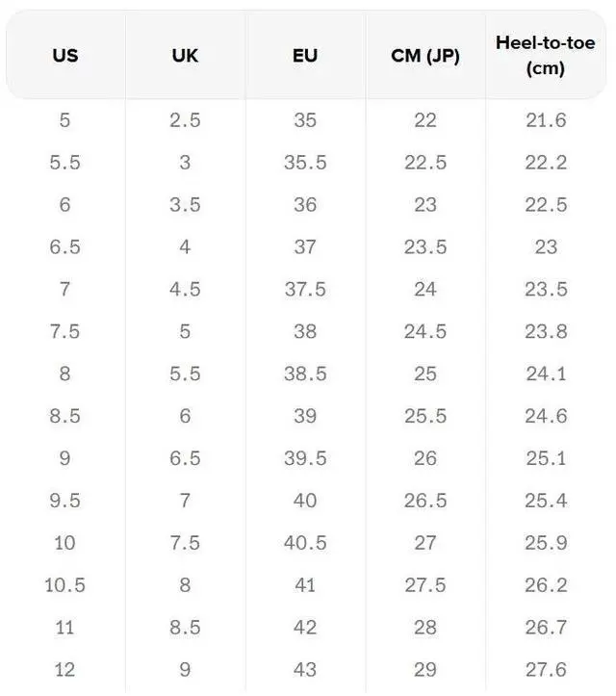
Task: Click EU size 35 cell
Action: pyautogui.click(x=305, y=120)
